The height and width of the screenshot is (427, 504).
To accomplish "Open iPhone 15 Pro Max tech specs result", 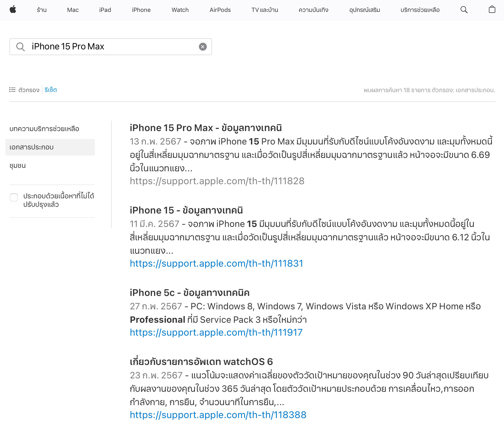I will point(206,128).
